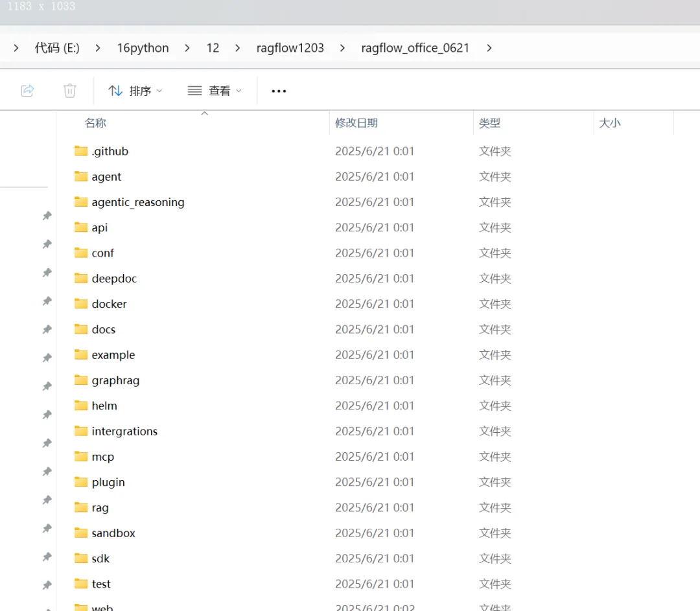Click the modified date of example folder
The image size is (700, 611).
[375, 354]
